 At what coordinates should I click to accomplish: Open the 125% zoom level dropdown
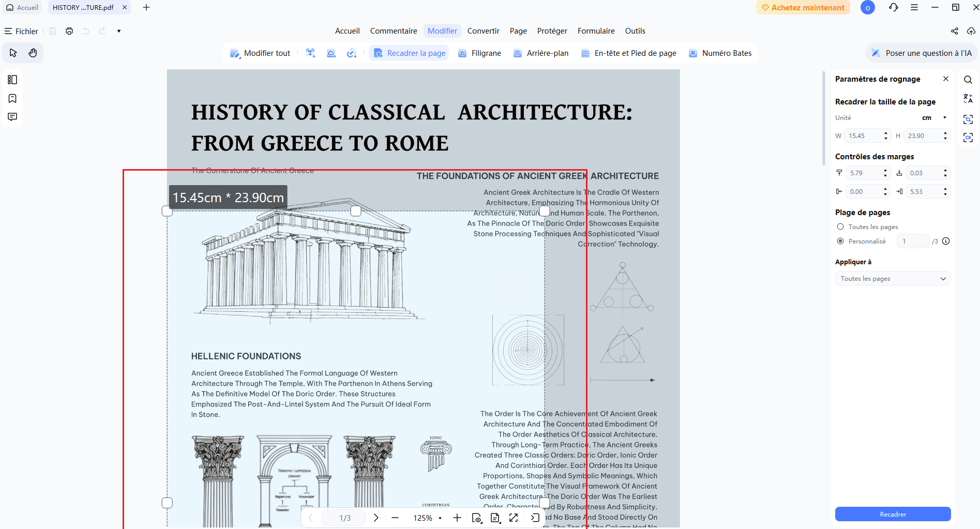[x=427, y=518]
